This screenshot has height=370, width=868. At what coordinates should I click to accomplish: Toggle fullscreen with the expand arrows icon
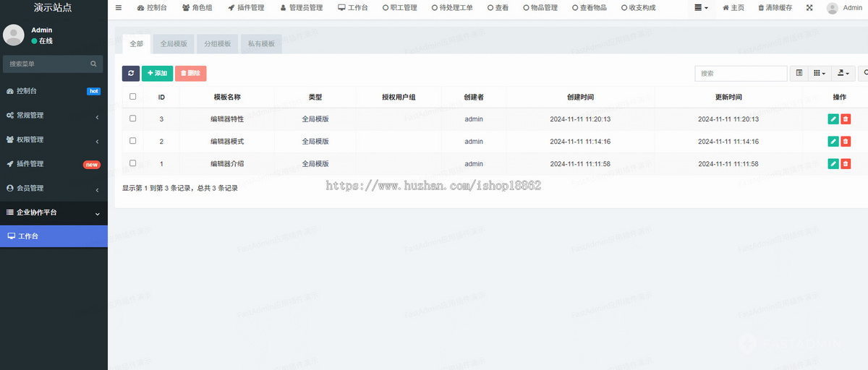click(809, 8)
